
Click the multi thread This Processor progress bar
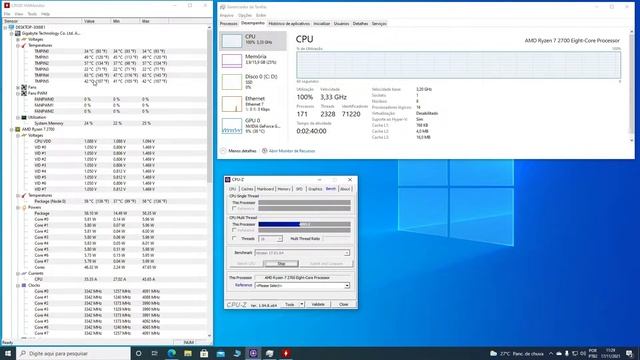click(304, 224)
